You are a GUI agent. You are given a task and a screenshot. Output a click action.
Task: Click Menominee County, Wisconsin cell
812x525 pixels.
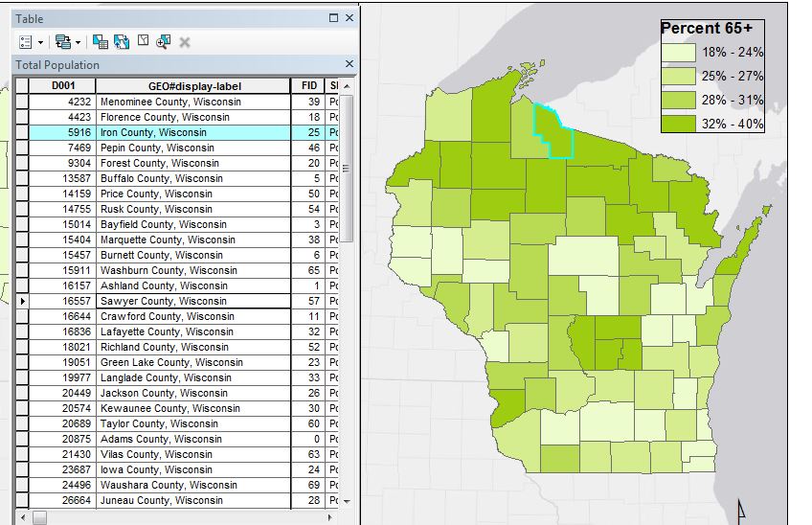tap(193, 102)
